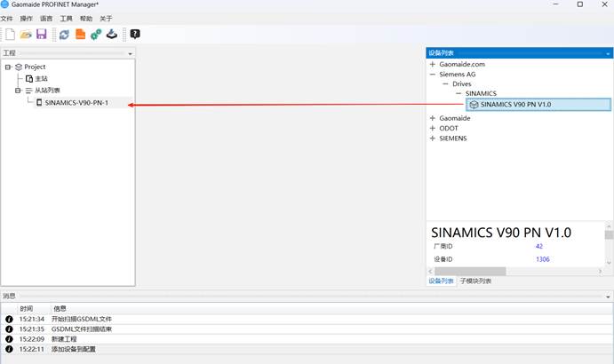Click the 时间 column header
Image resolution: width=614 pixels, height=364 pixels.
click(x=27, y=309)
